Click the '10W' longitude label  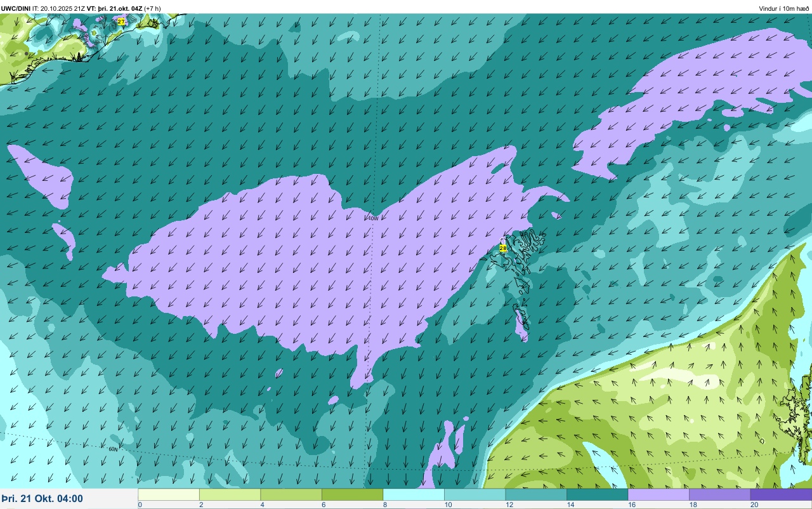[374, 218]
